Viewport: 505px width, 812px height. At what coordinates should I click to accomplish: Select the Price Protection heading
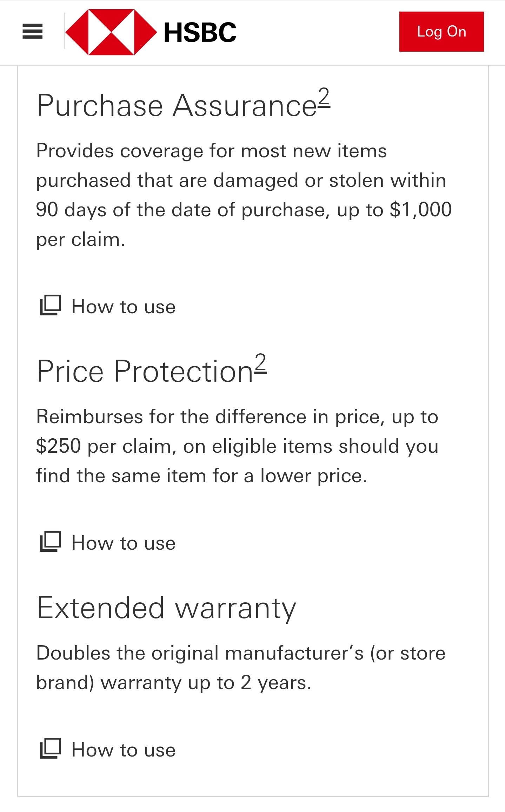tap(145, 371)
